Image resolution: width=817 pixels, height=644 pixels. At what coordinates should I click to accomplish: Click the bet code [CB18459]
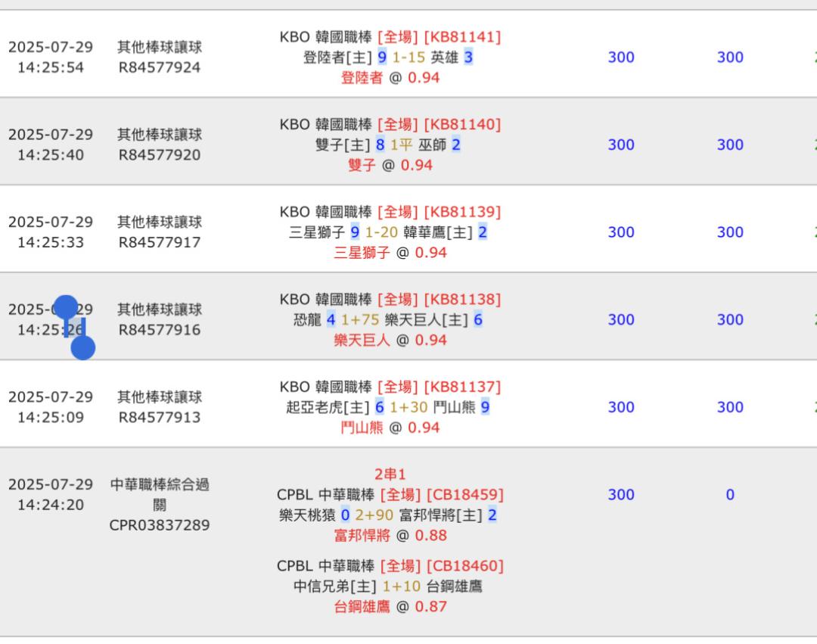[465, 494]
